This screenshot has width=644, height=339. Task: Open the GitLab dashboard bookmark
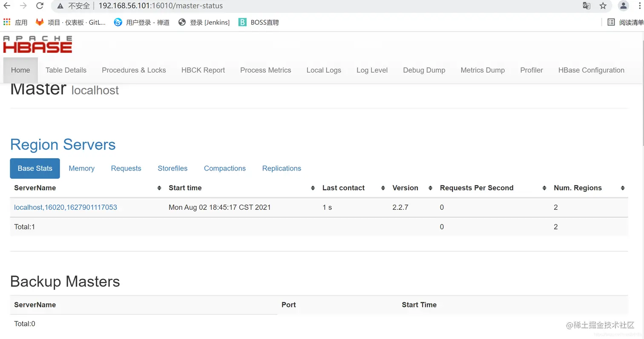click(71, 22)
